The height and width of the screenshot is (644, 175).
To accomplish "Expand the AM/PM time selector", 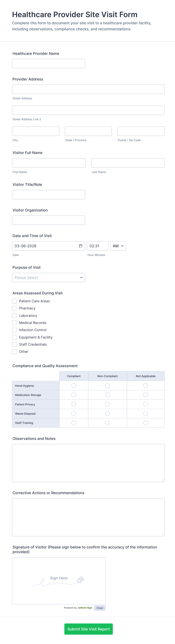I will 118,246.
